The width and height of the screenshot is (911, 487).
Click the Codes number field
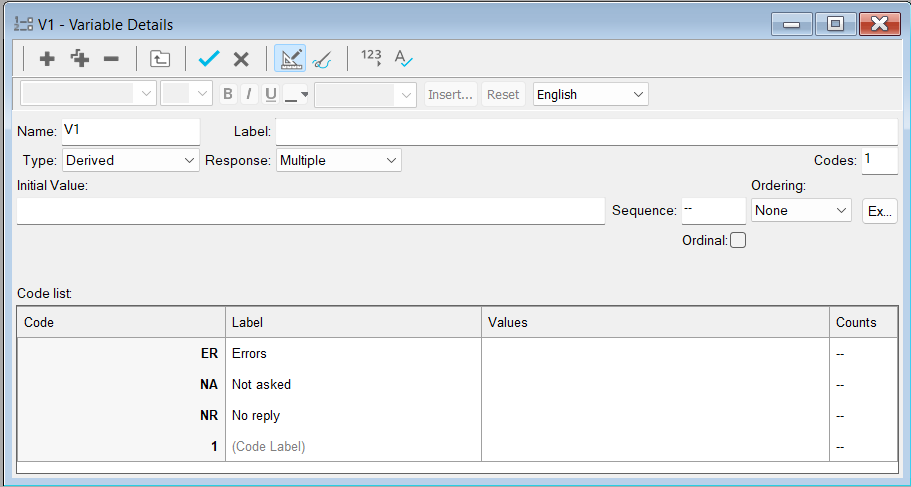coord(879,160)
